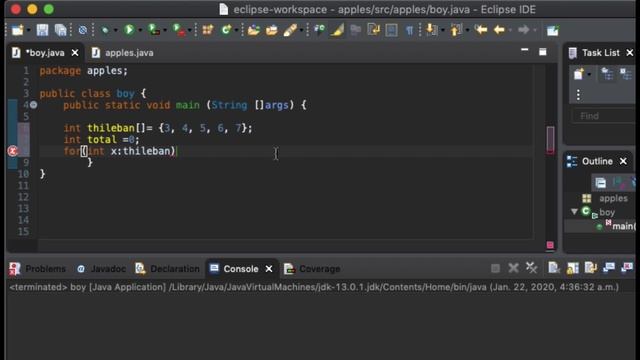Open Task List view menu three dots
This screenshot has height=360, width=640.
[x=578, y=95]
